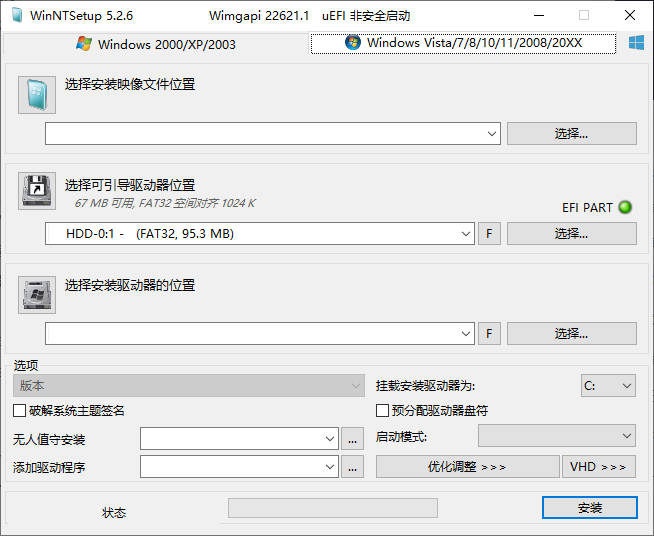The width and height of the screenshot is (654, 536).
Task: Click the 启动模式 label
Action: [x=402, y=437]
